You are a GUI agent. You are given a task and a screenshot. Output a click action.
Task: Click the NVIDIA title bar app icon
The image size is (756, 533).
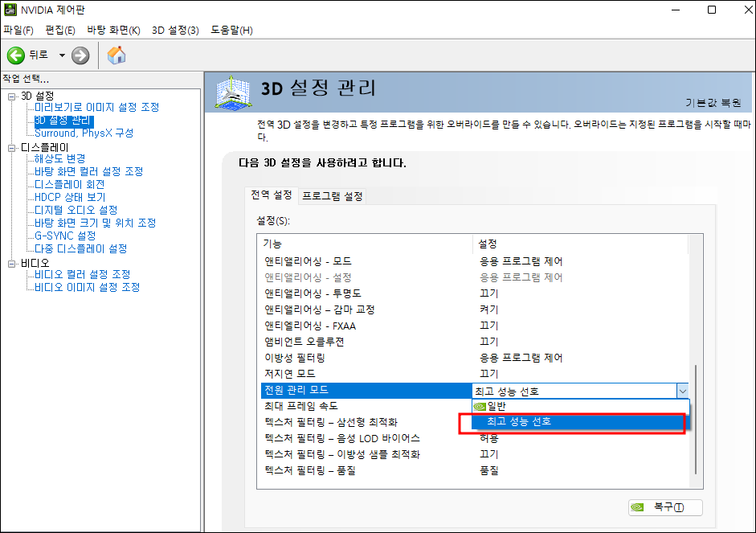tap(10, 10)
